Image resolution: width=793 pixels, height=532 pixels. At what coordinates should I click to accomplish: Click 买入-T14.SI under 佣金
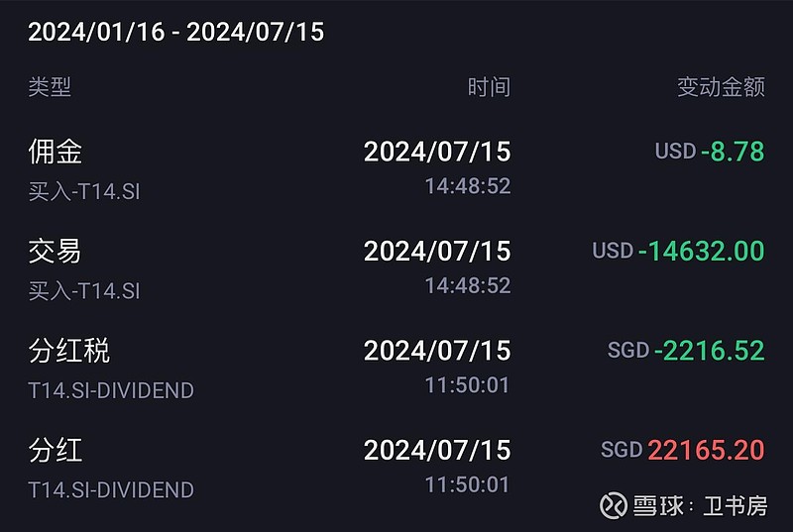tap(84, 191)
